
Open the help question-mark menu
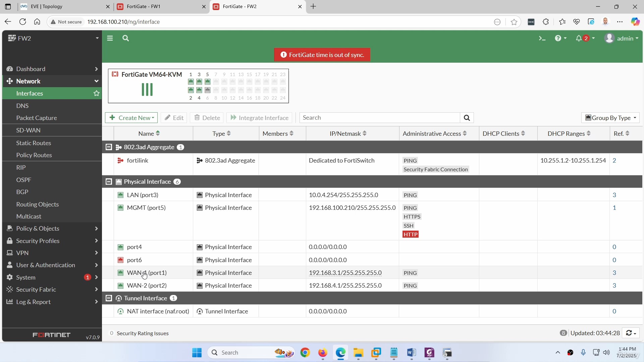point(560,38)
